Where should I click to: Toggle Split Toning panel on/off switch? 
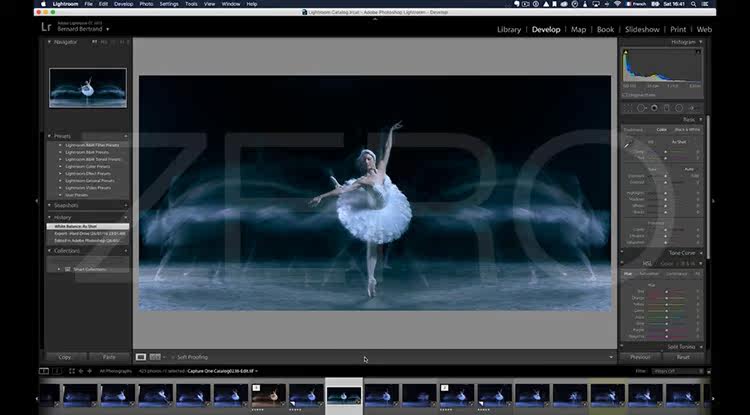coord(622,346)
